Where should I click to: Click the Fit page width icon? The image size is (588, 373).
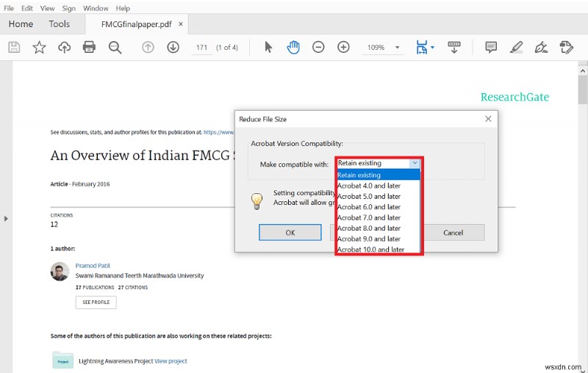pos(422,47)
